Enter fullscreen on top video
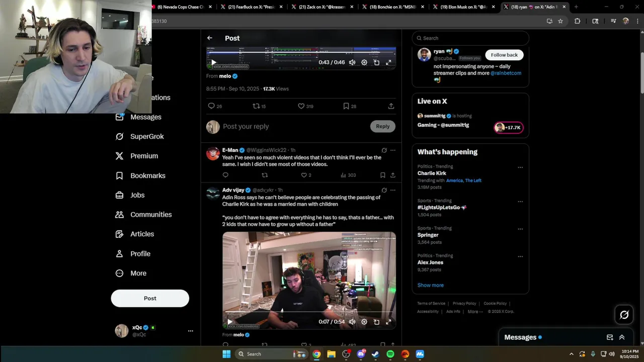Viewport: 644px width, 362px height. [x=388, y=62]
